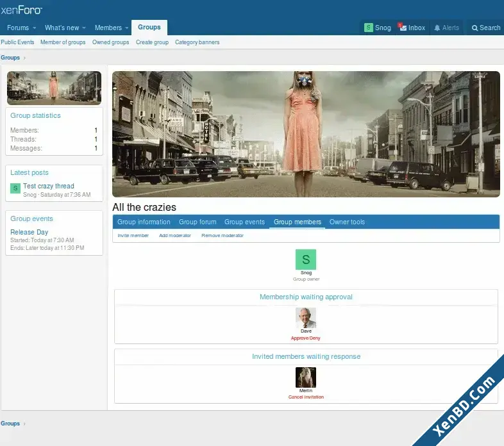504x446 pixels.
Task: Click 'Group events' sidebar heading
Action: [x=31, y=219]
